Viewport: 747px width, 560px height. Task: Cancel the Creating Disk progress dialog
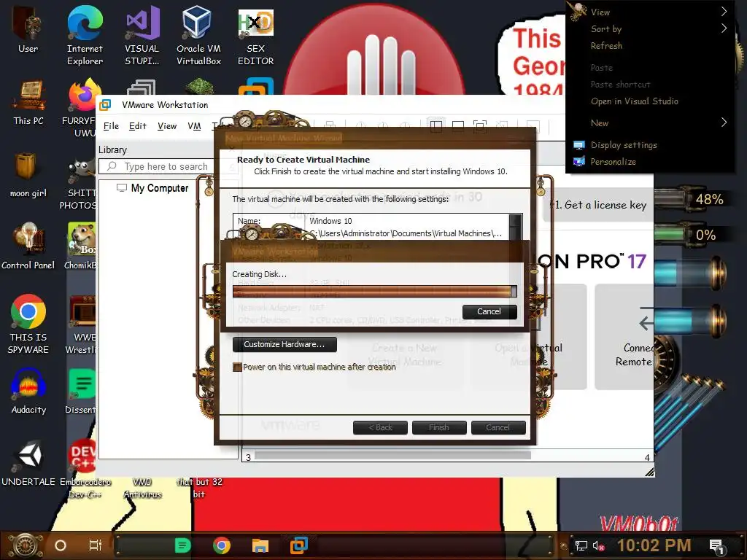pos(489,311)
